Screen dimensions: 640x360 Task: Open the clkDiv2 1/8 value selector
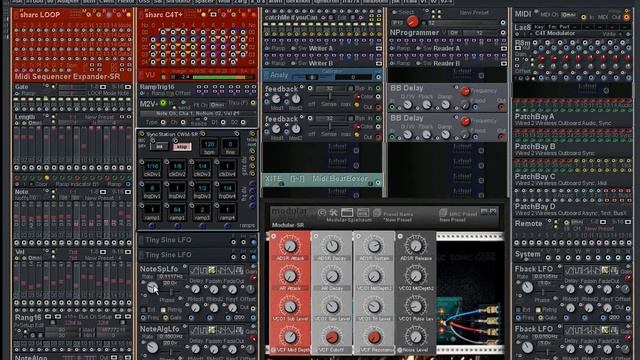point(177,166)
